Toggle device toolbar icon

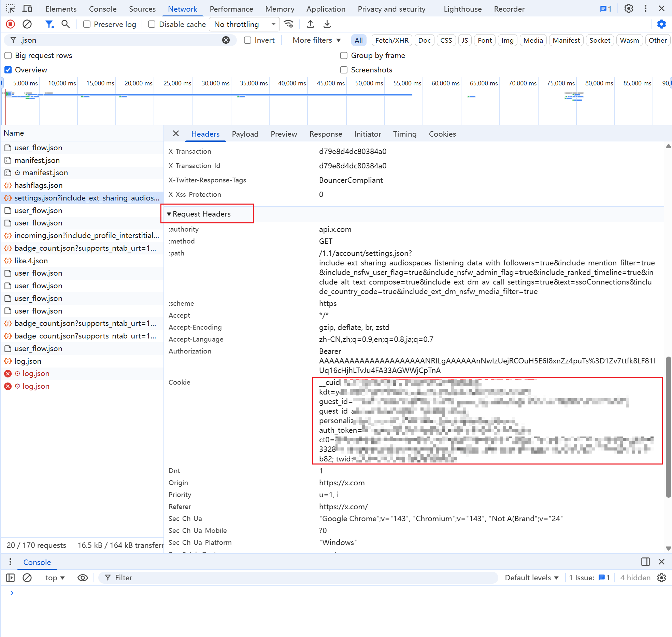[27, 9]
